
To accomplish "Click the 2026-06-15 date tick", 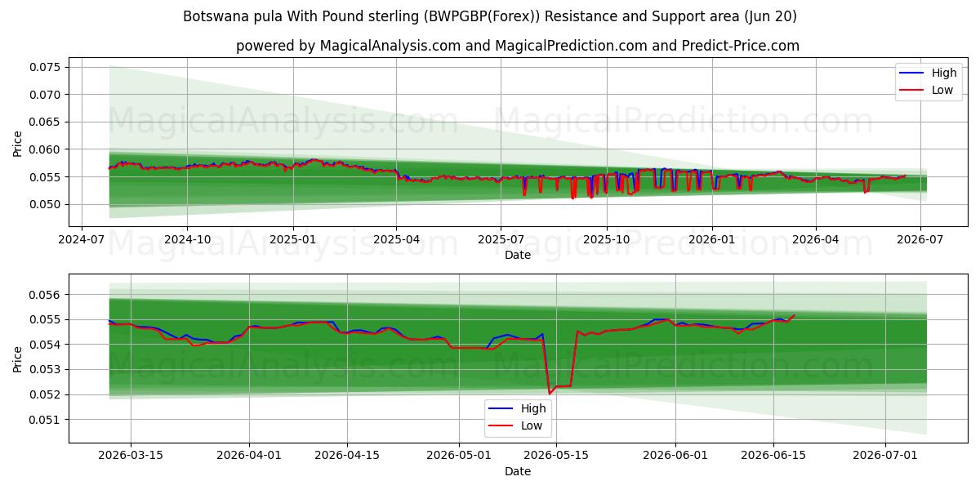I will pos(773,457).
